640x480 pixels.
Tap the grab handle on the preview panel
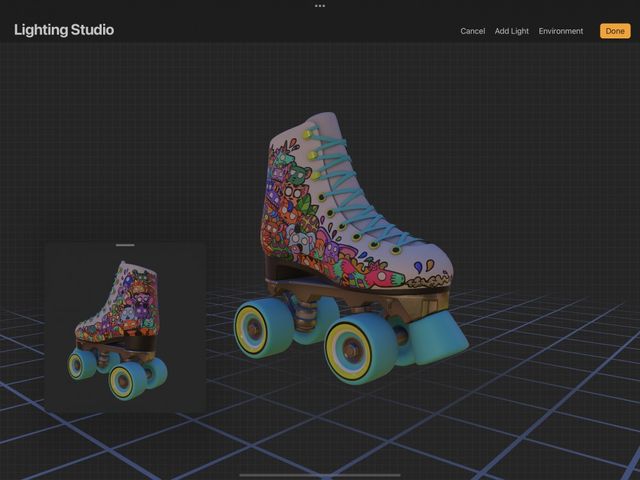click(x=125, y=245)
